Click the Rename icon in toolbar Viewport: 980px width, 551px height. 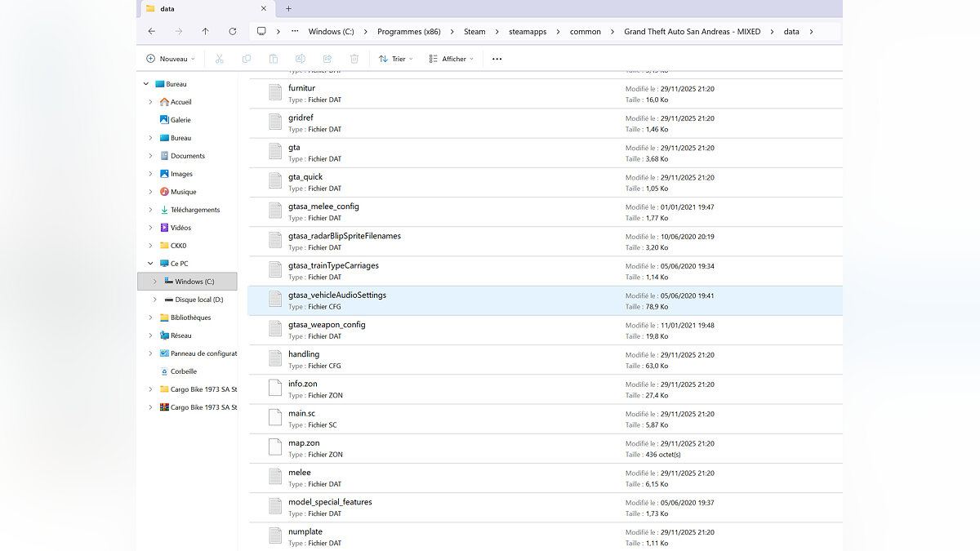pyautogui.click(x=300, y=59)
